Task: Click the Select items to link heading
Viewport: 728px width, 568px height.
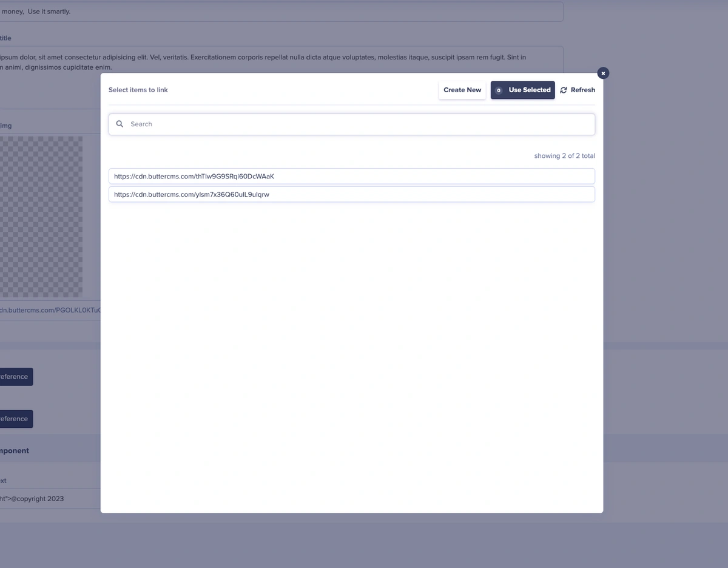Action: click(138, 90)
